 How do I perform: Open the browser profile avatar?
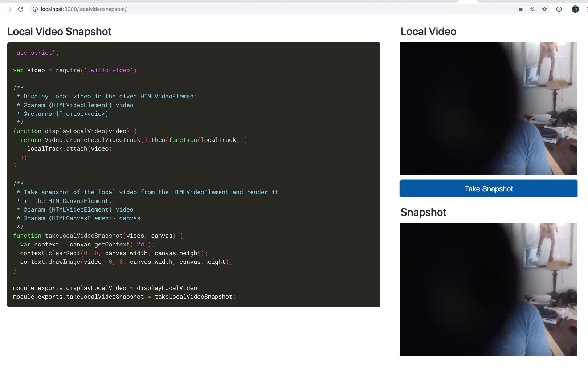(x=575, y=9)
